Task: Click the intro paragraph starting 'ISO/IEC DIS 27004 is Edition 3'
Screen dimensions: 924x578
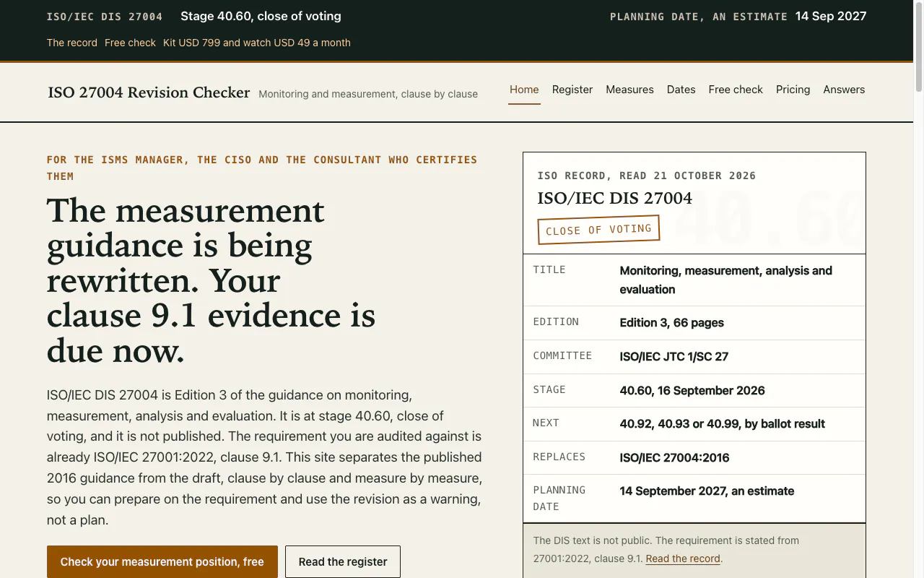Action: (264, 457)
